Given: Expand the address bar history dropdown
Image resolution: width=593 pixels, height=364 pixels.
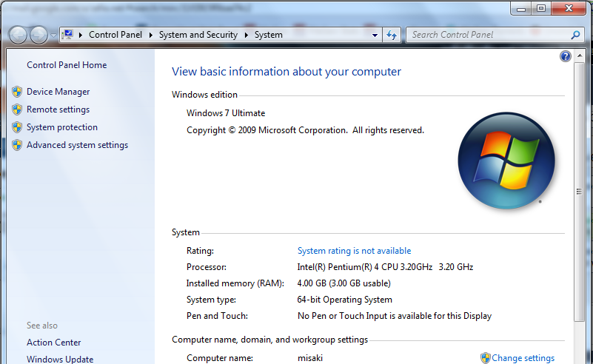Looking at the screenshot, I should 375,35.
